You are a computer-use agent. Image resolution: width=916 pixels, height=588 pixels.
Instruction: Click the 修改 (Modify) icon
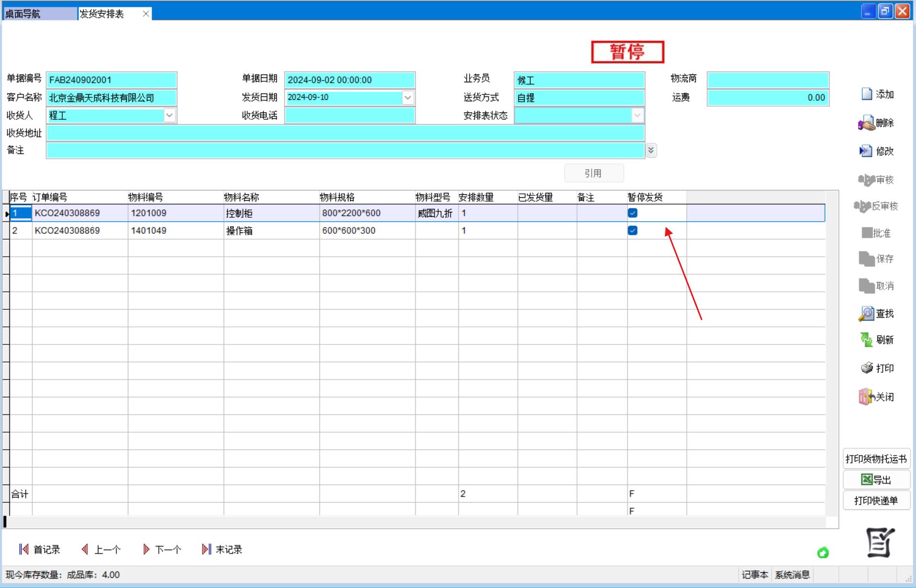866,151
